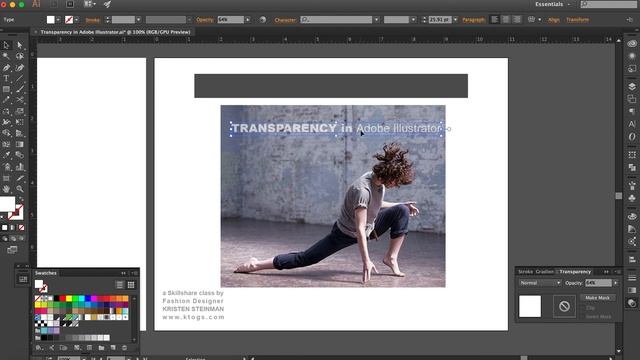Open the Transform panel link
The image size is (640, 360).
(x=577, y=20)
